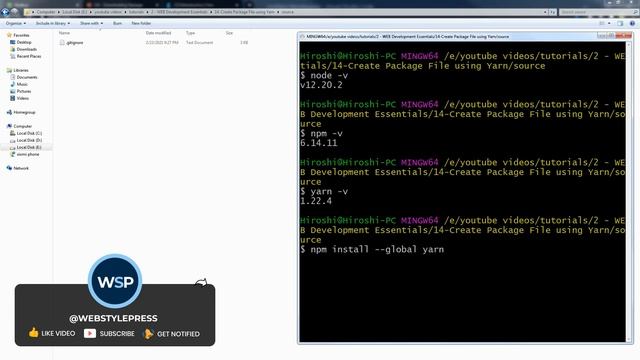This screenshot has height=360, width=640.
Task: Click the change view icon in Explorer
Action: pyautogui.click(x=602, y=23)
